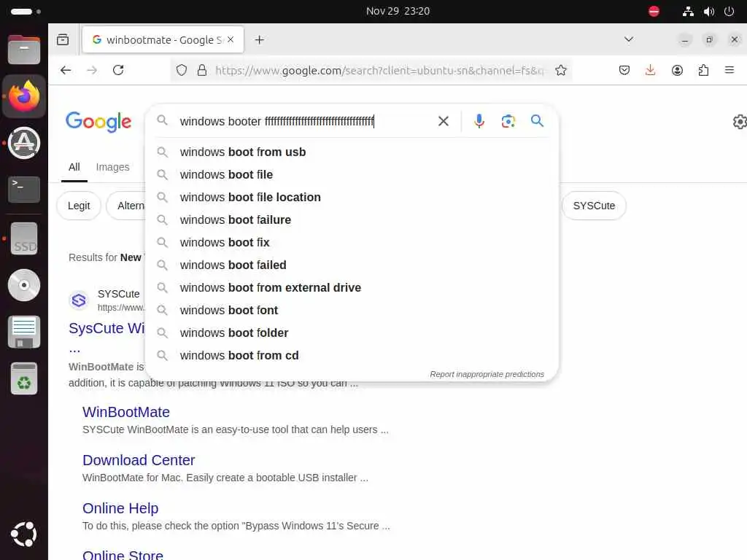The image size is (747, 560).
Task: Launch Firefox from the dock
Action: point(24,96)
